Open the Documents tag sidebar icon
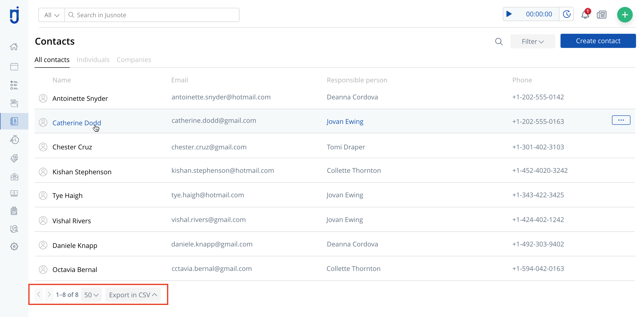This screenshot has height=317, width=644. point(14,158)
